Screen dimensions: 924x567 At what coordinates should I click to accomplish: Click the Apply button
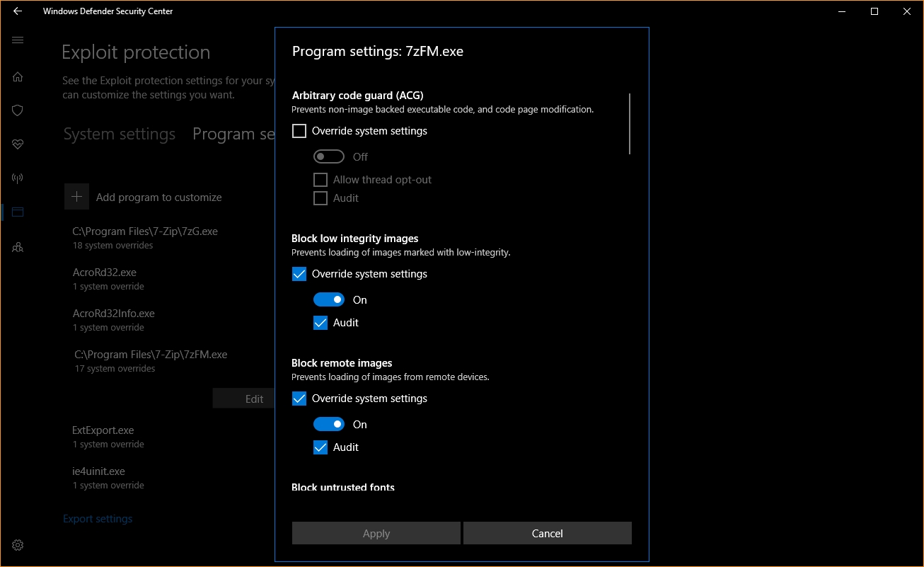376,534
